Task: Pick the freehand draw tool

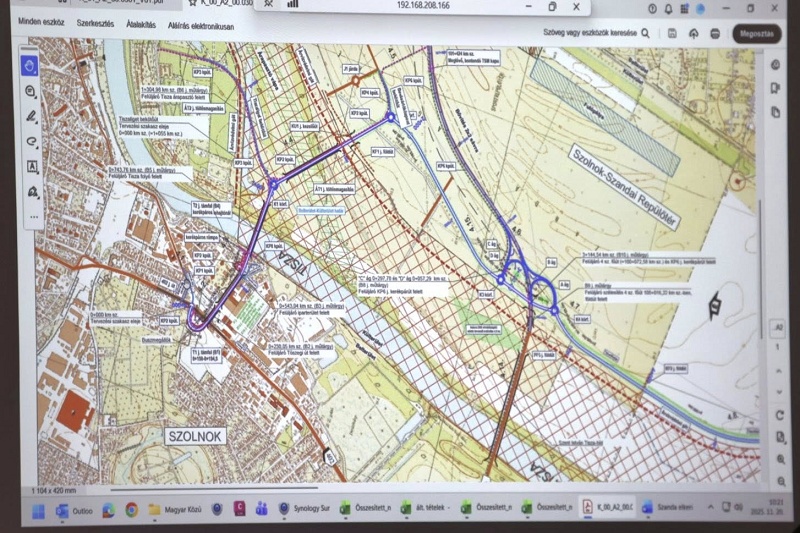Action: coord(32,140)
